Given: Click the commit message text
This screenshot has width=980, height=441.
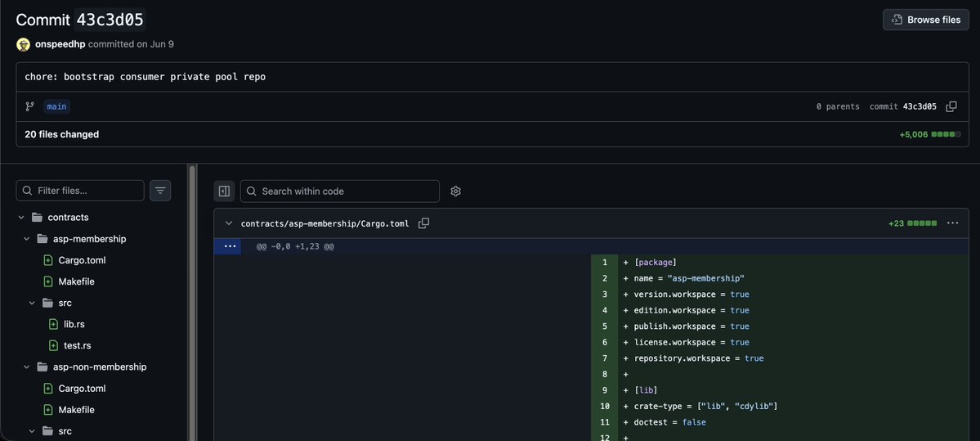Looking at the screenshot, I should tap(145, 77).
